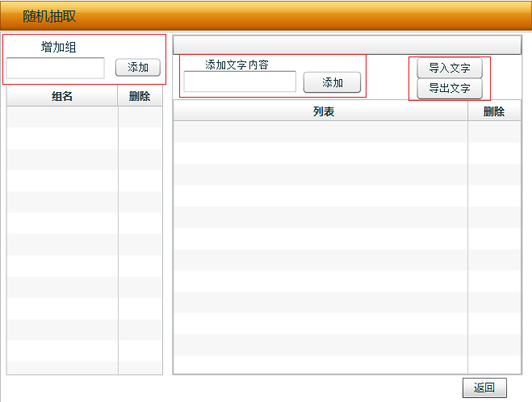Click the blank gray bar above 添加文字内容
The image size is (532, 402).
(x=347, y=44)
